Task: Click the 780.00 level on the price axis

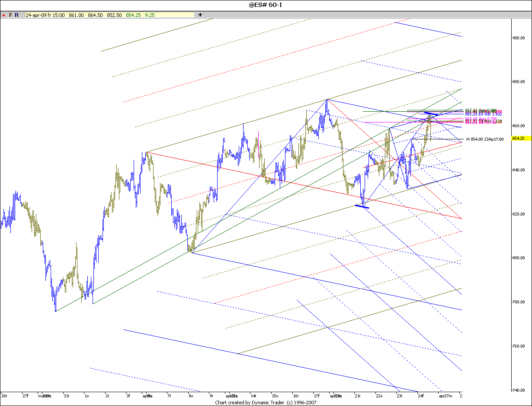Action: coord(519,302)
